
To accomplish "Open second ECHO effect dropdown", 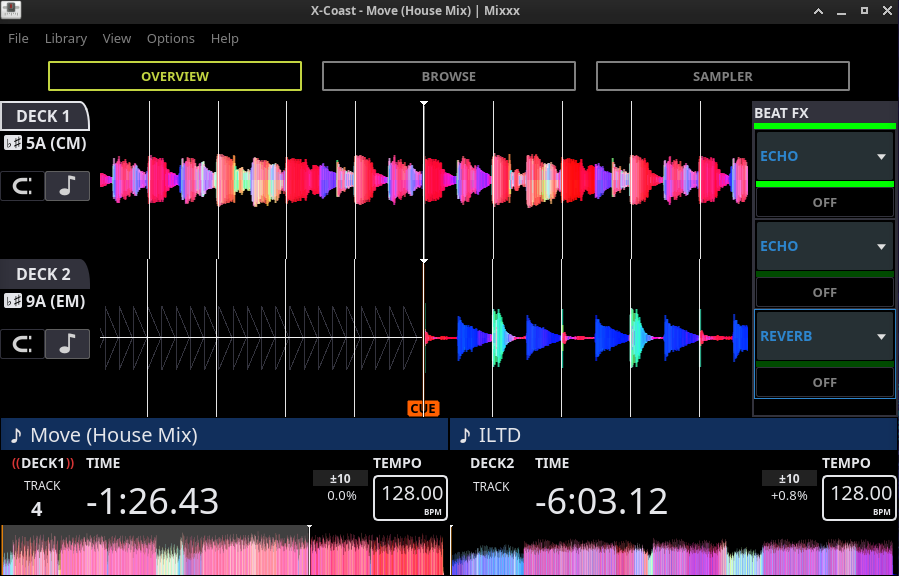I will point(824,246).
